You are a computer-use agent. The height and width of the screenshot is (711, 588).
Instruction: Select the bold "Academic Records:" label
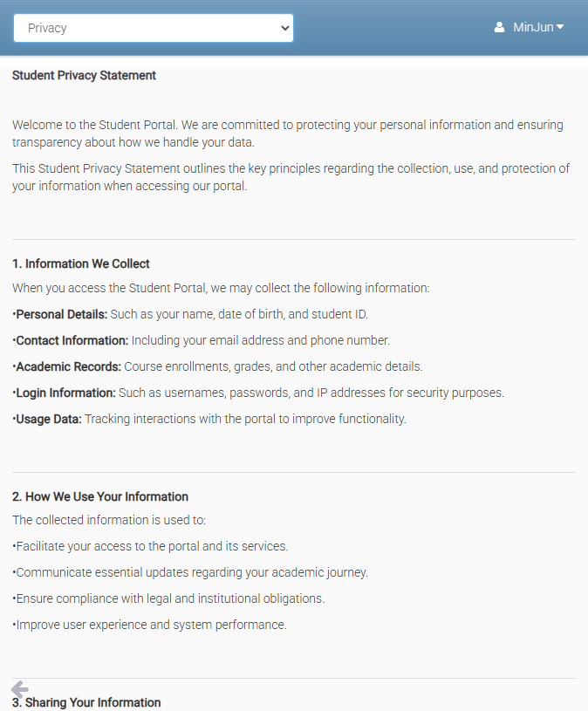pos(70,366)
